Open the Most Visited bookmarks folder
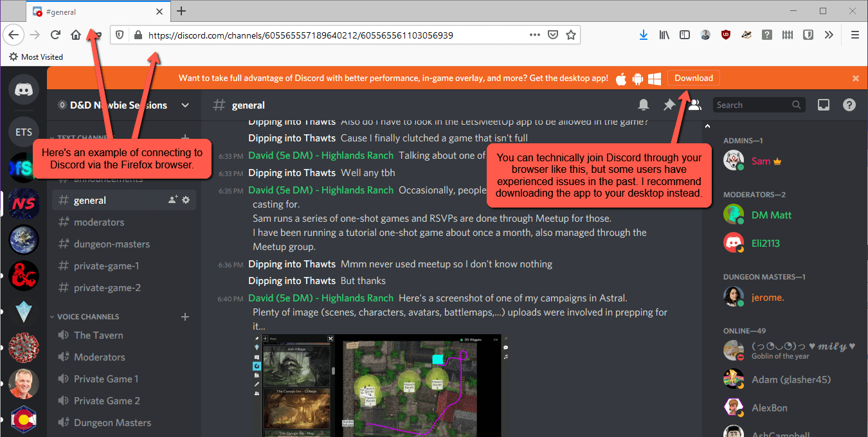This screenshot has height=437, width=868. click(x=36, y=57)
